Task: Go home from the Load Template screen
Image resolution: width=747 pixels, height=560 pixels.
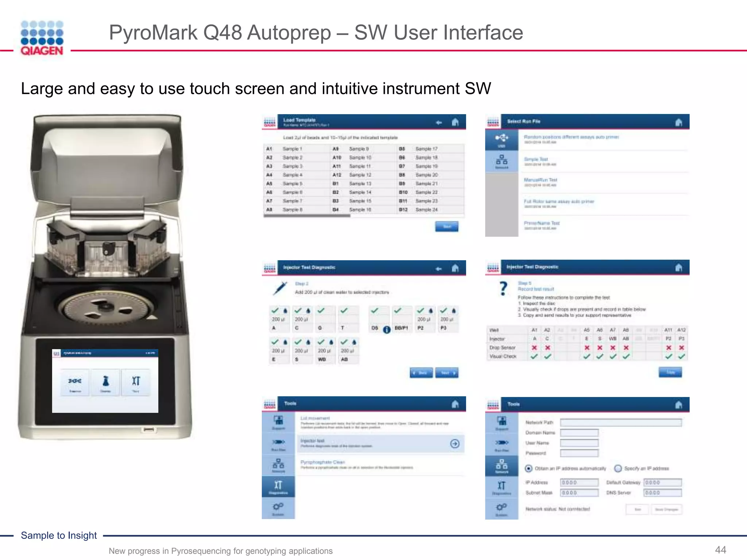Action: point(455,122)
